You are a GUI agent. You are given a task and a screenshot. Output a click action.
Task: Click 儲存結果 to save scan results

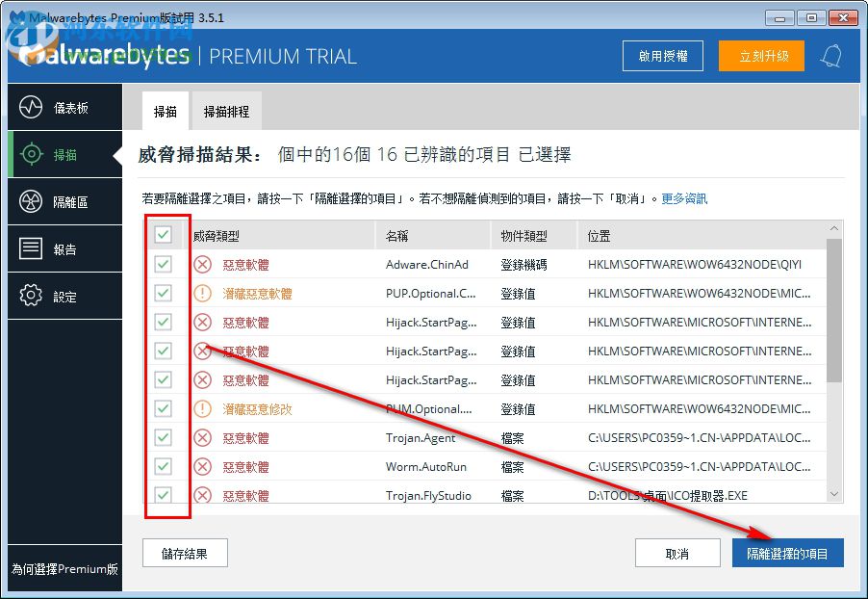pos(185,553)
